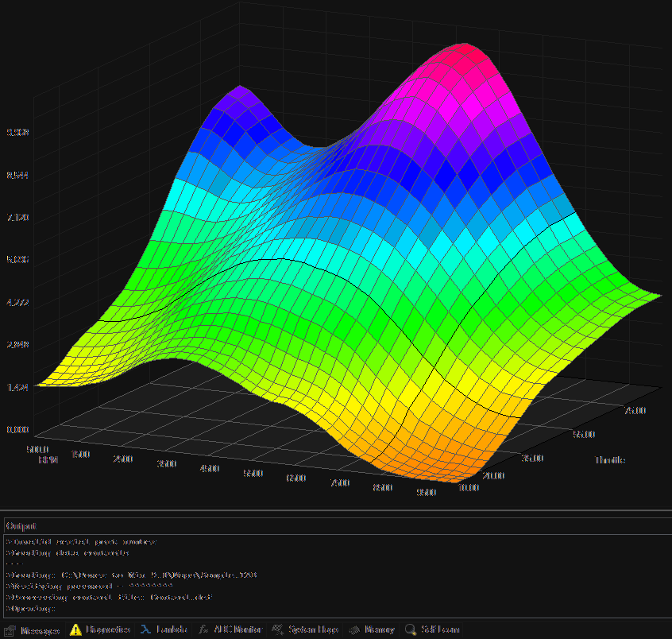Click the divider between graph and Output panel
The height and width of the screenshot is (639, 672).
pos(336,511)
